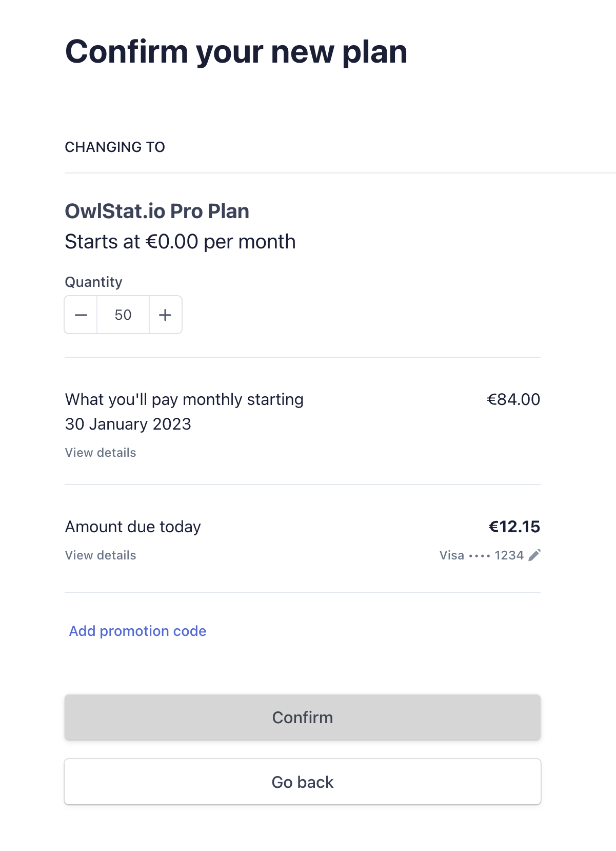616x851 pixels.
Task: Click the OwlStat.io Pro Plan title
Action: (157, 211)
